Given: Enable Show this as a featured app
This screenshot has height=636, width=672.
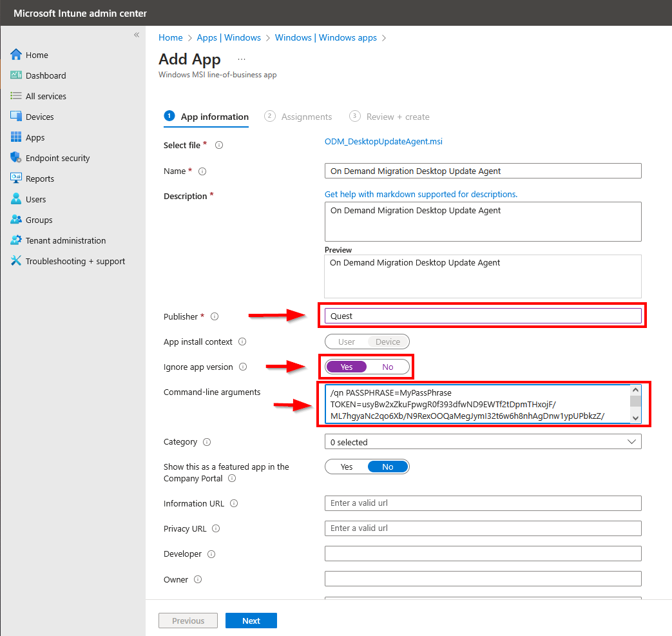Looking at the screenshot, I should coord(347,467).
